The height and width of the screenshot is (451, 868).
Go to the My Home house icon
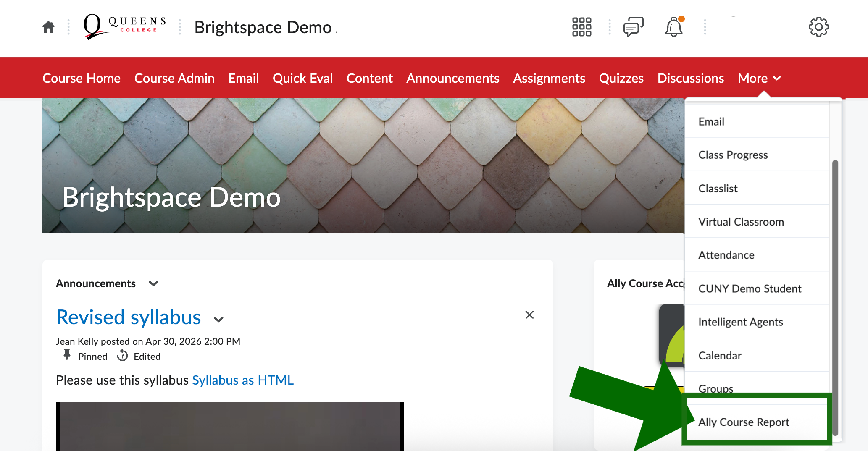pos(48,27)
